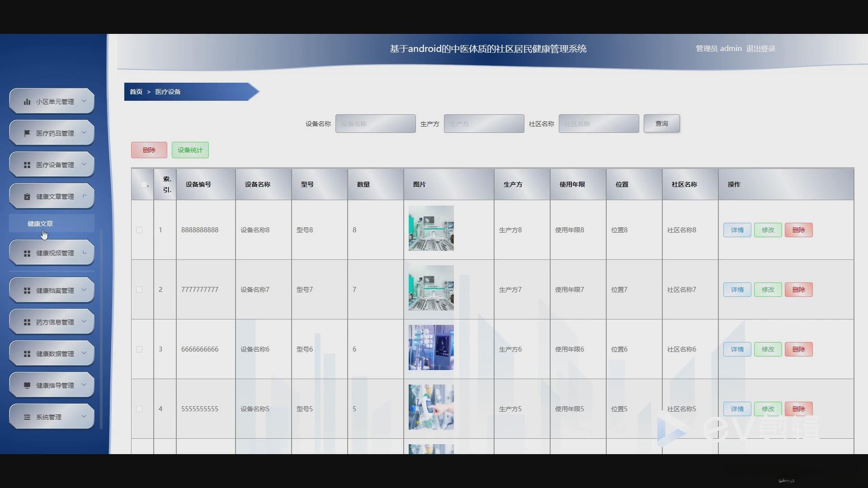Click the 设备名称 search input field
This screenshot has height=488, width=868.
[x=375, y=123]
